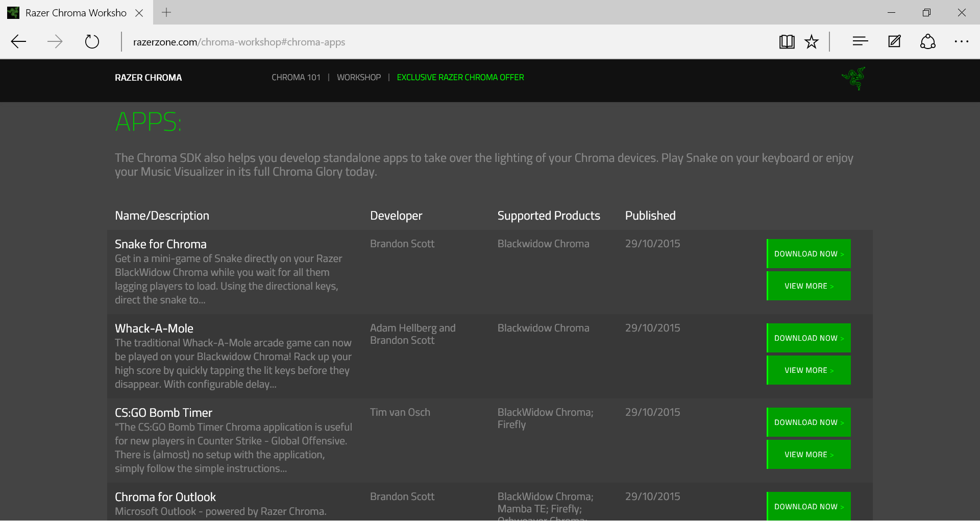Click the published date in Whack-A-Mole row
The image size is (980, 521).
click(x=653, y=328)
